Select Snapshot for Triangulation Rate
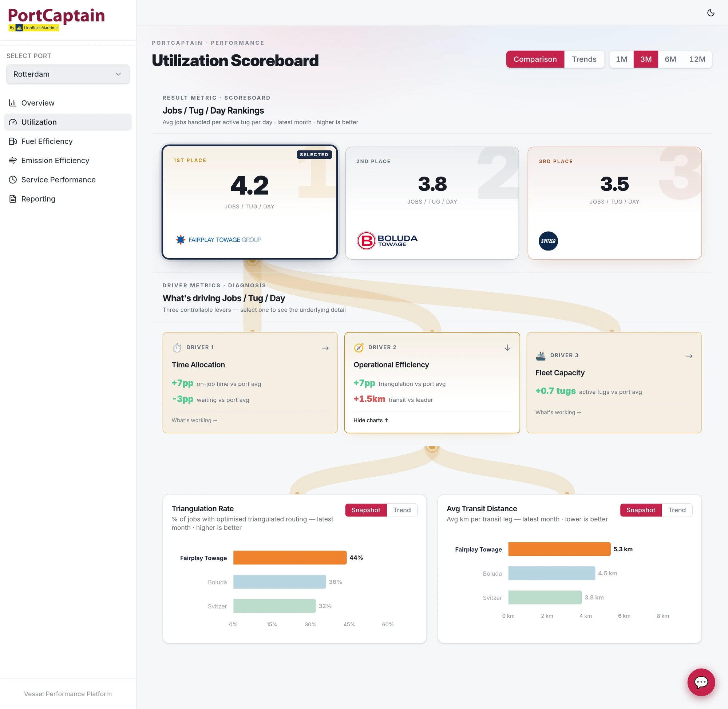This screenshot has width=728, height=709. (x=365, y=510)
